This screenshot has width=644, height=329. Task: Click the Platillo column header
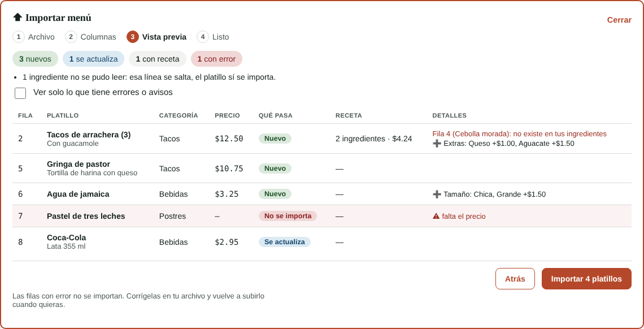[63, 115]
